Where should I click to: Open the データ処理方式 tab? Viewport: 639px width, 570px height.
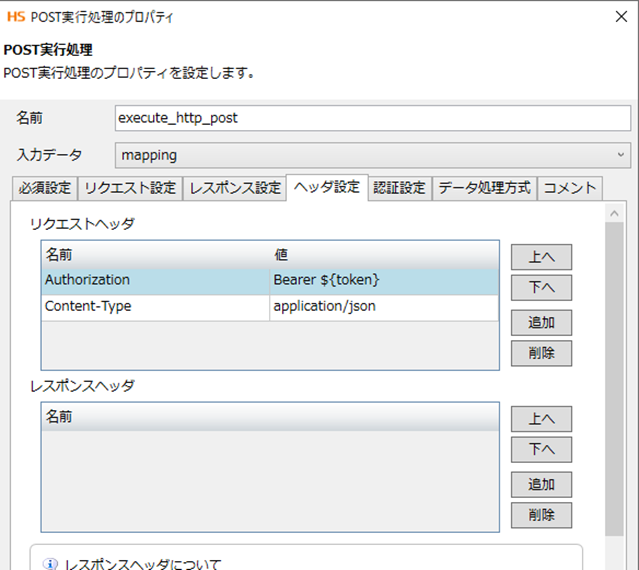coord(484,187)
